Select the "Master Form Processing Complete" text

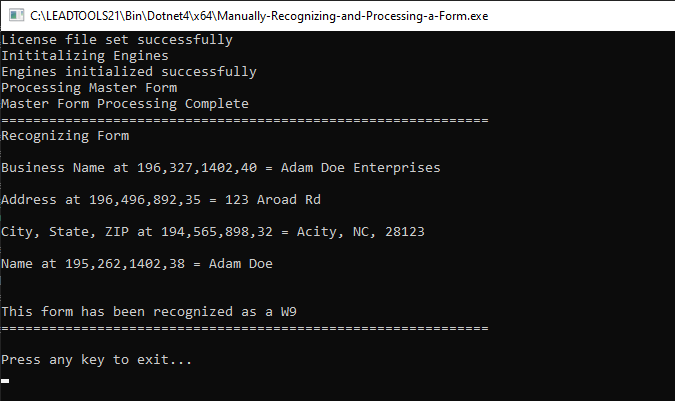coord(125,104)
